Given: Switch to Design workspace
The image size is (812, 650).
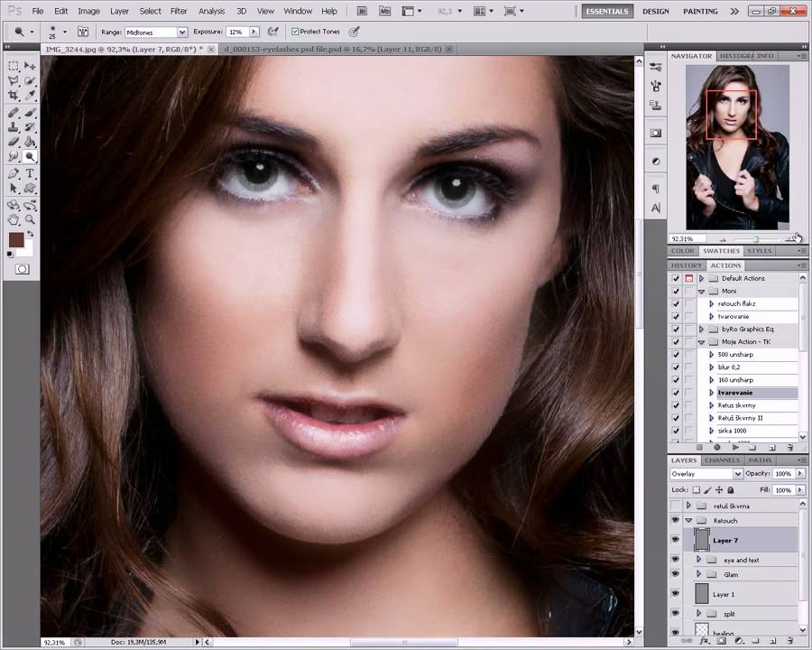Looking at the screenshot, I should coord(656,11).
